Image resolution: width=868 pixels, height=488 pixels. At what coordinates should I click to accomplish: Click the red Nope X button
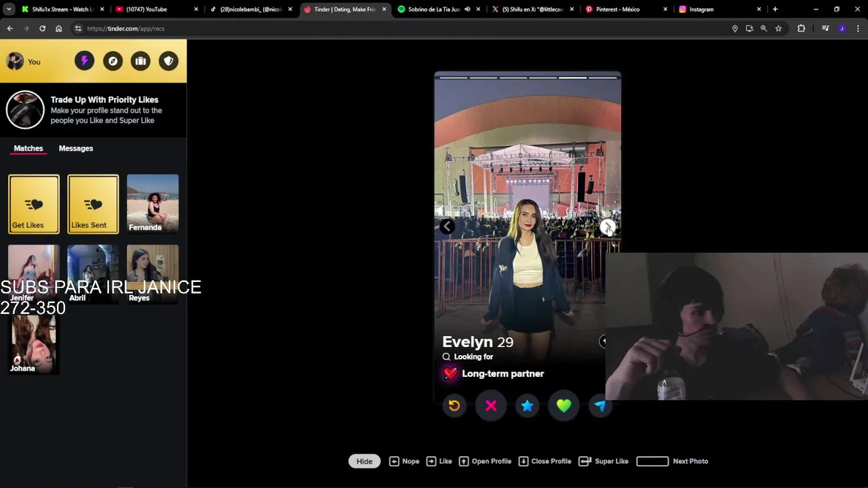[x=491, y=405]
